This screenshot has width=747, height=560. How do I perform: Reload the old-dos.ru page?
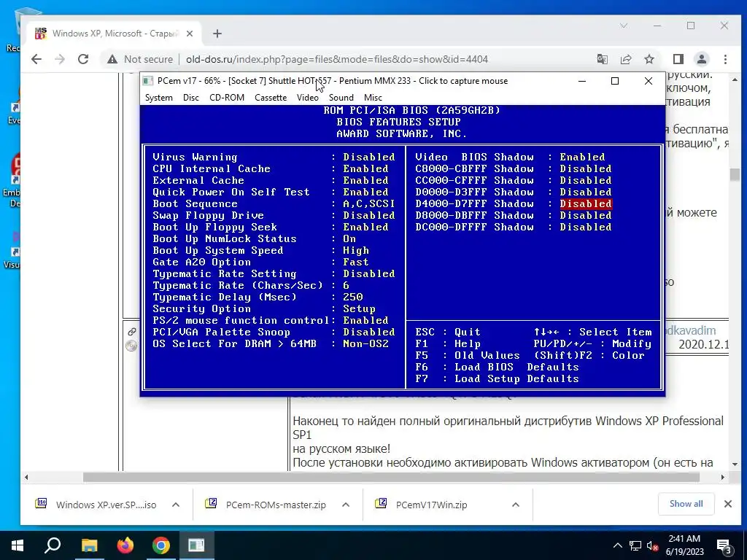click(83, 59)
